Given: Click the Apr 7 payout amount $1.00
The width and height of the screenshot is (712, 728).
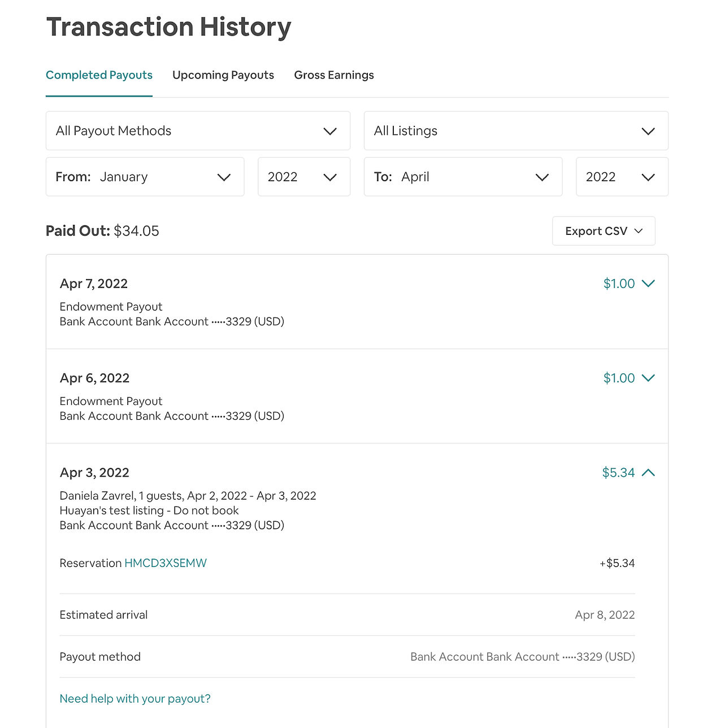Looking at the screenshot, I should (x=619, y=284).
